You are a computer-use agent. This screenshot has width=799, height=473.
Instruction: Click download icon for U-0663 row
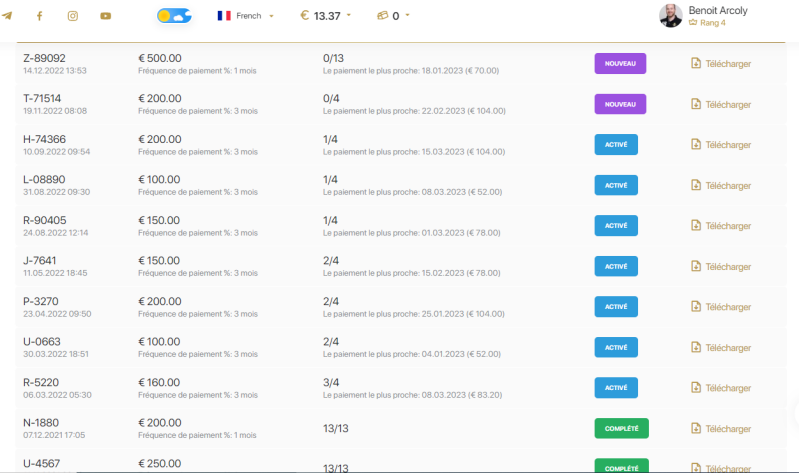[x=696, y=347]
